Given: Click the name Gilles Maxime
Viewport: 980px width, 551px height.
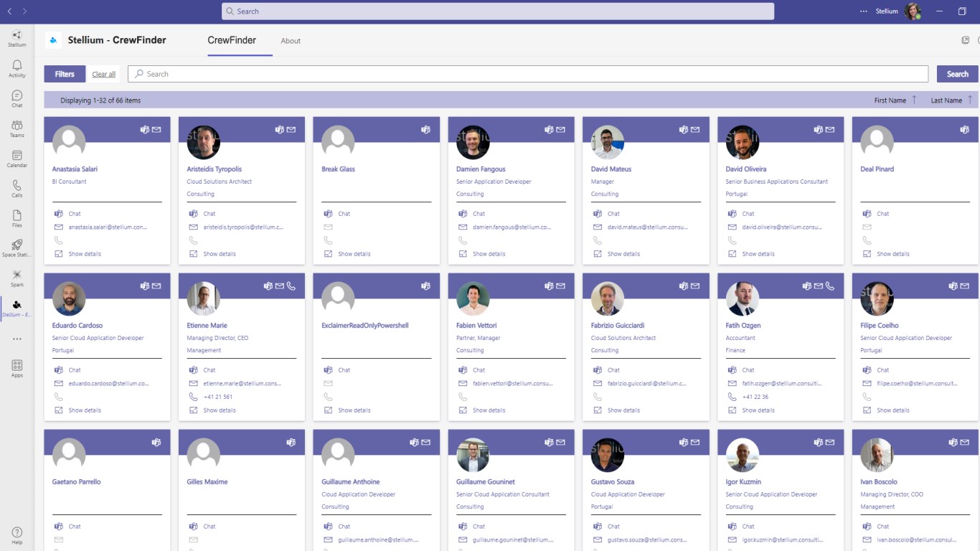Looking at the screenshot, I should (x=207, y=482).
